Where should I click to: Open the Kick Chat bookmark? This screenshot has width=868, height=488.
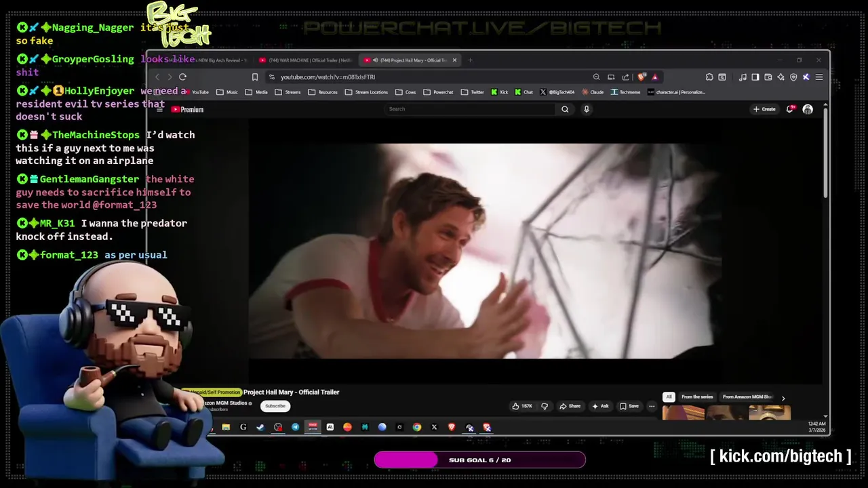click(x=524, y=92)
